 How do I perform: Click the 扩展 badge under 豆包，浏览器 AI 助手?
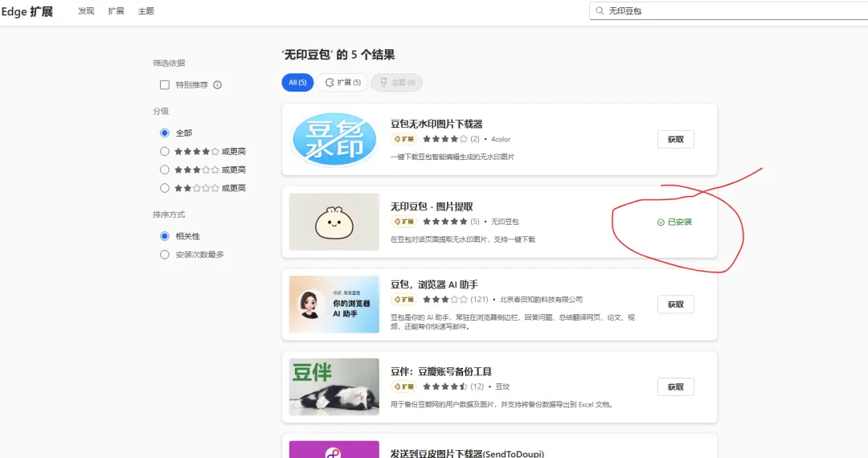(x=404, y=299)
